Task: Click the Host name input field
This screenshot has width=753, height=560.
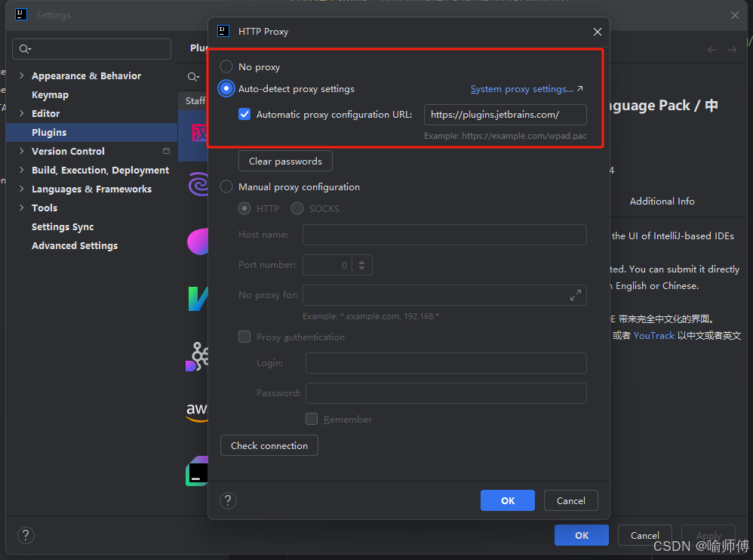Action: (444, 235)
